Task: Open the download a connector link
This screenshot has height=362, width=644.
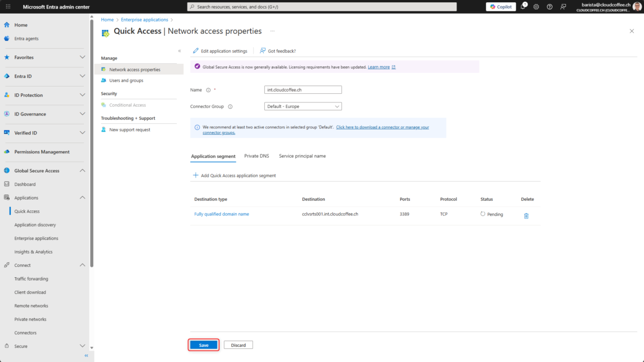Action: coord(316,130)
